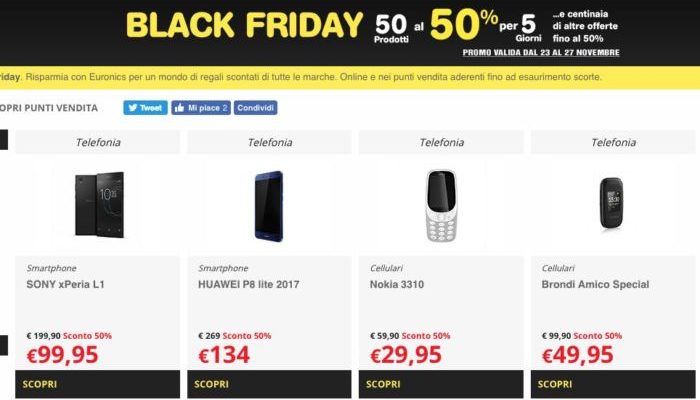700x400 pixels.
Task: Select the Telefonia label above the Sony phone
Action: point(98,142)
